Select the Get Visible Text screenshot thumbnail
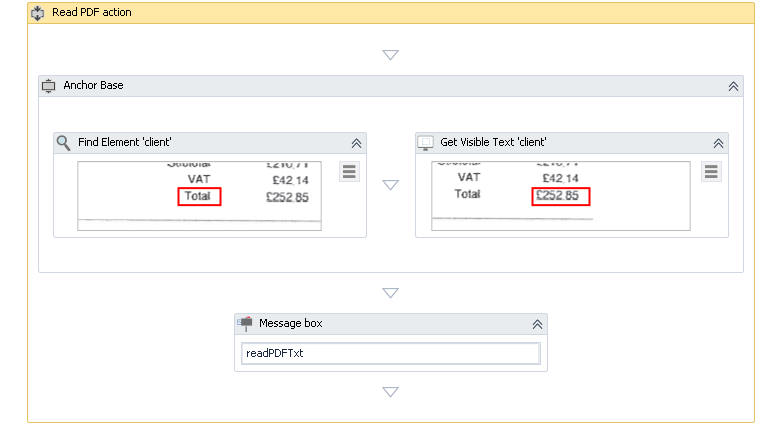Image resolution: width=768 pixels, height=431 pixels. (561, 196)
